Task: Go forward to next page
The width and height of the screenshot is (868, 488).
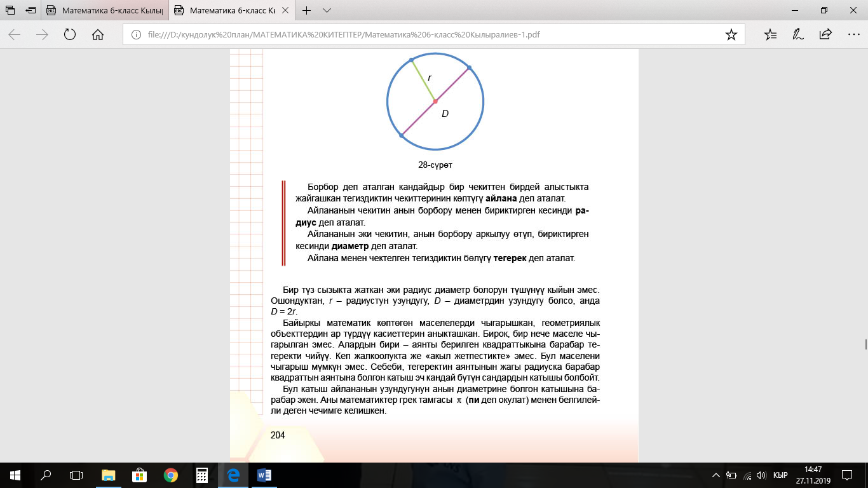Action: (42, 34)
